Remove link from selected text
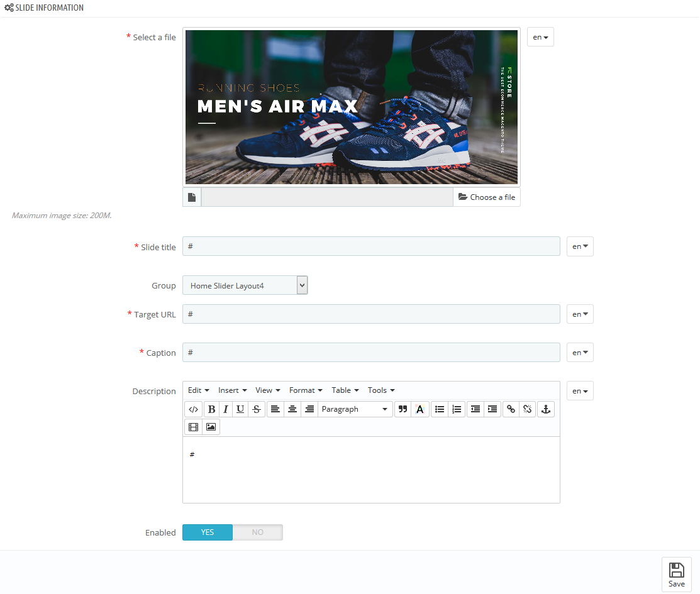The height and width of the screenshot is (594, 700). click(x=527, y=409)
